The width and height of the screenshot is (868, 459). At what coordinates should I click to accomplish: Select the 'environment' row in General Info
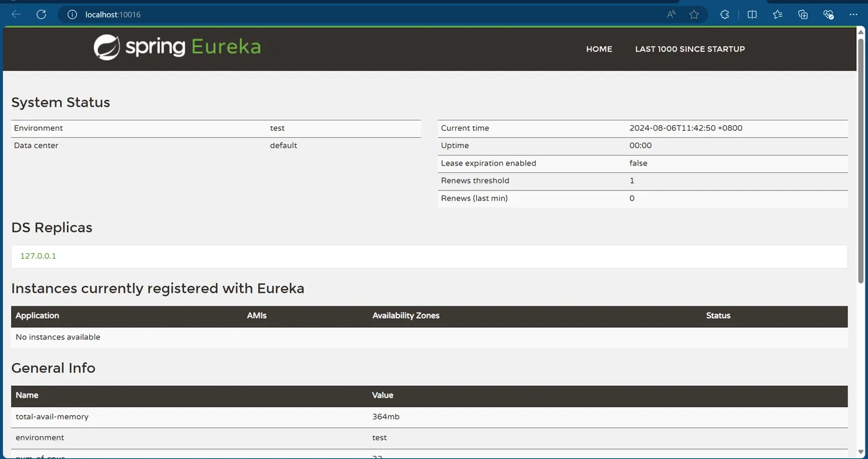tap(429, 438)
